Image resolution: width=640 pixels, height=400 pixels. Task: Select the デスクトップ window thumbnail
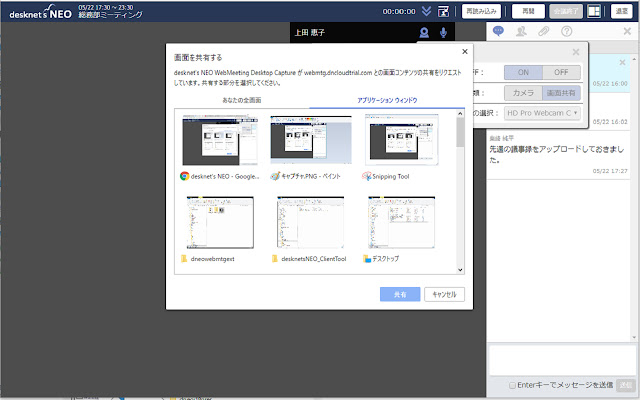pyautogui.click(x=402, y=222)
